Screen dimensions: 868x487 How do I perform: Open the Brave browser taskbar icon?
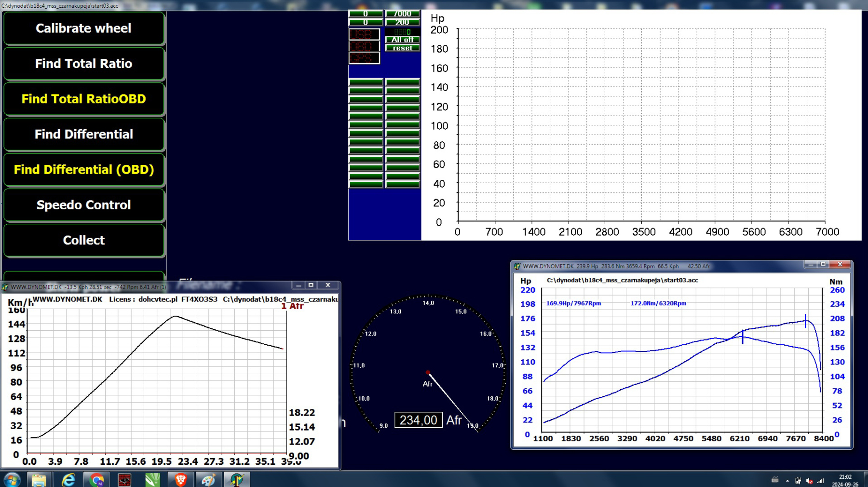point(181,480)
